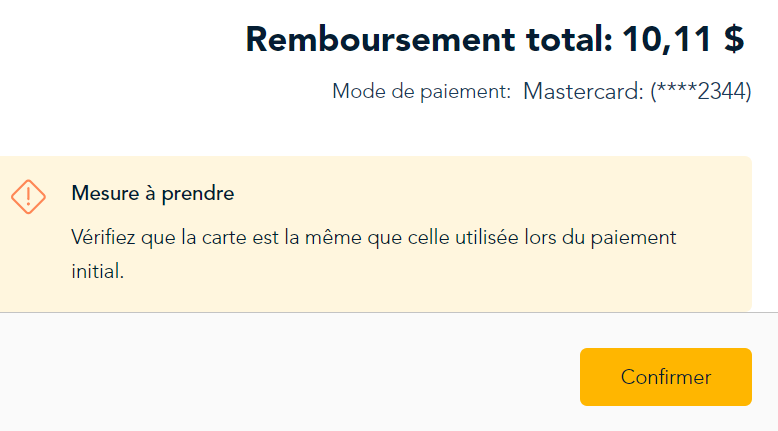The image size is (778, 431).
Task: Click the dollar sign in the total
Action: [733, 40]
